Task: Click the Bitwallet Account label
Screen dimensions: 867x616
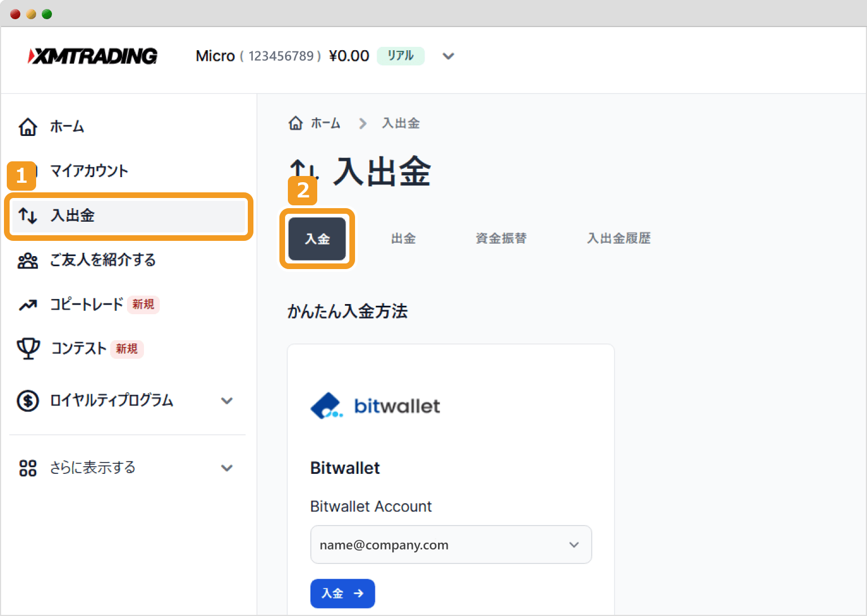Action: tap(371, 507)
